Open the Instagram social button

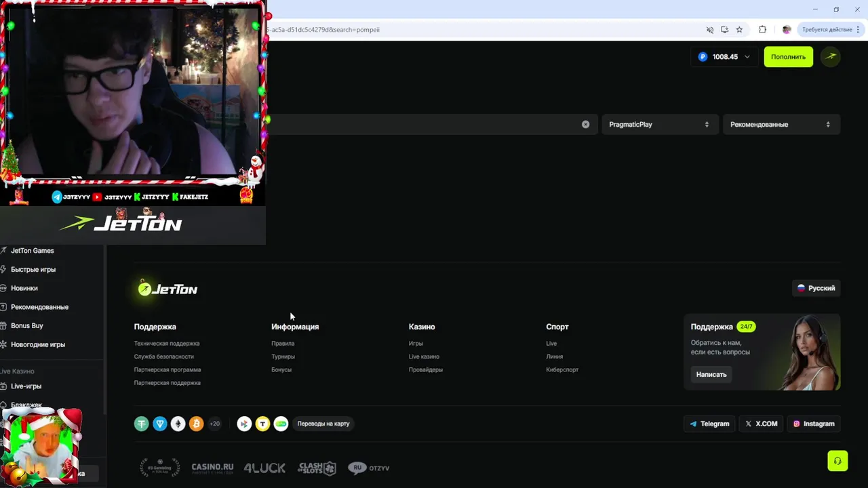(x=814, y=424)
